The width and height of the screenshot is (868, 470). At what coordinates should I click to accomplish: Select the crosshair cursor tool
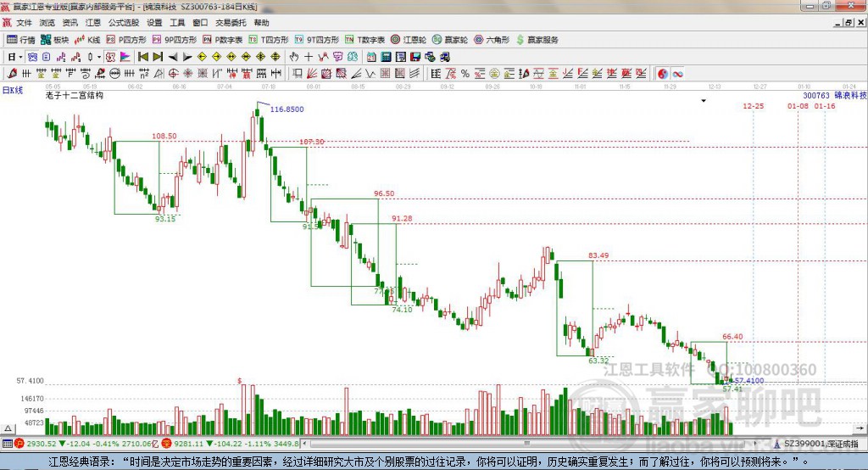[x=309, y=57]
